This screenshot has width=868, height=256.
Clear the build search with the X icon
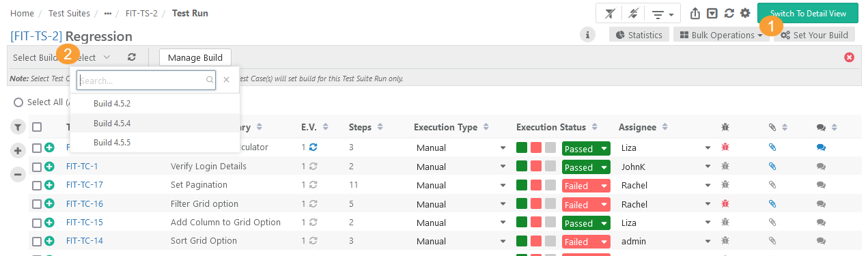(x=227, y=80)
